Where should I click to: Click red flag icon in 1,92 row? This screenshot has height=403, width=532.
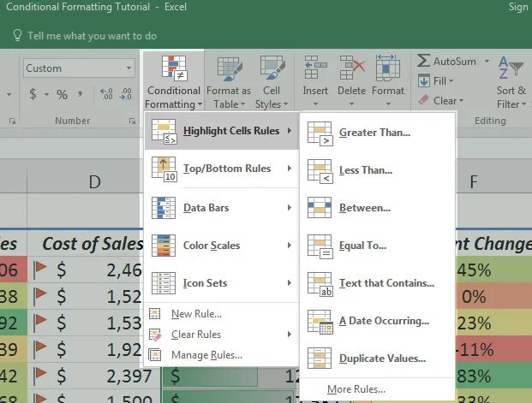point(40,349)
